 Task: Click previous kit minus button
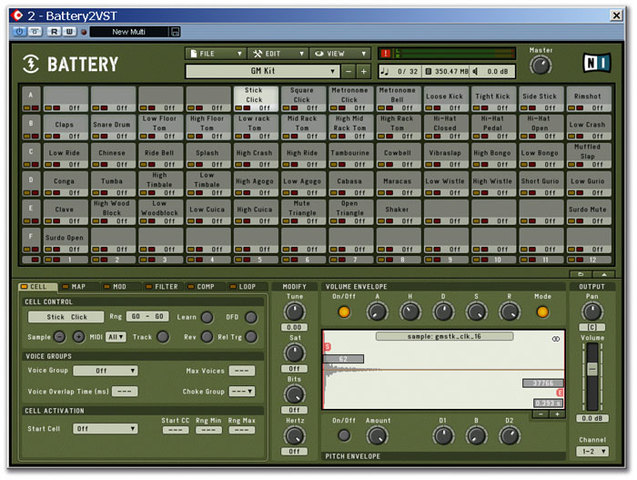(348, 71)
